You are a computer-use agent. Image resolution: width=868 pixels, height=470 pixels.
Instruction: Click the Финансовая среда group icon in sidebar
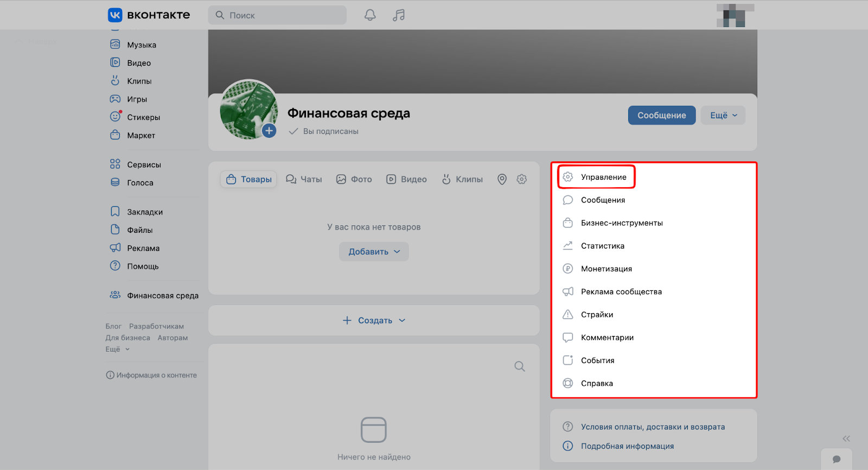tap(115, 295)
